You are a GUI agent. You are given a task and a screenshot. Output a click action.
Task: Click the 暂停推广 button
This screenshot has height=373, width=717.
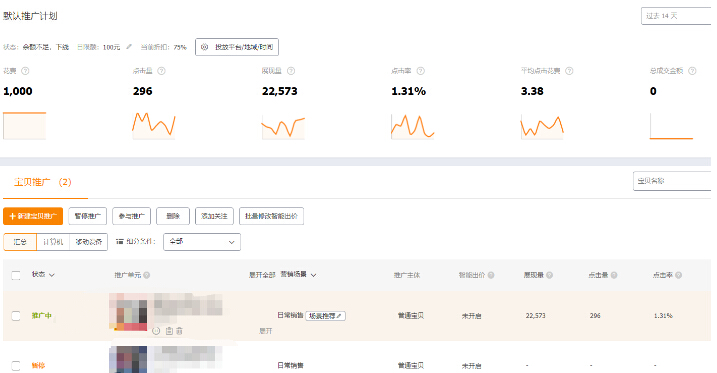click(x=87, y=216)
